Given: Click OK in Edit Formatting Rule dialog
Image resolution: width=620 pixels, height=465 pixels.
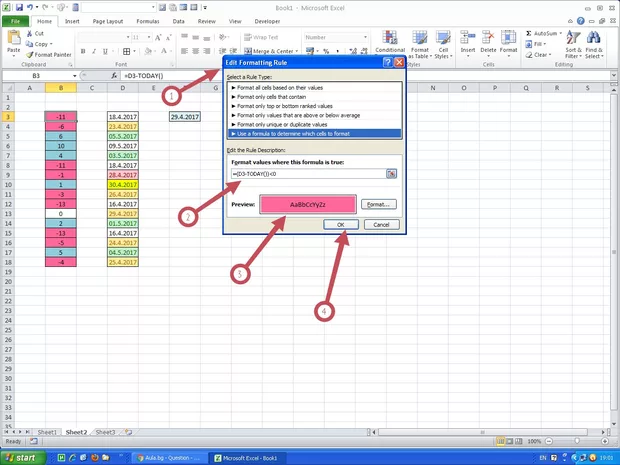Looking at the screenshot, I should 341,225.
